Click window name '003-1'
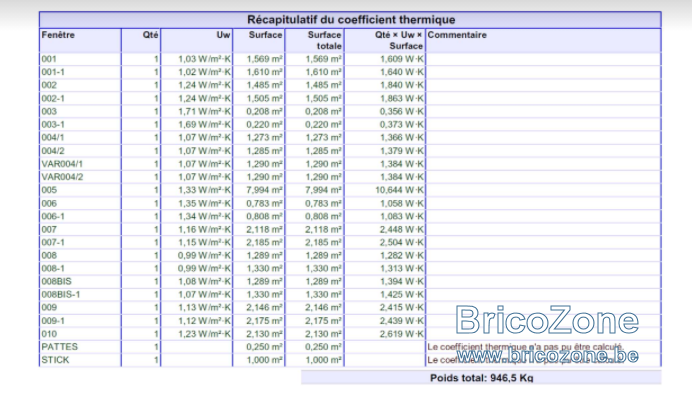Image resolution: width=692 pixels, height=399 pixels. click(x=53, y=124)
